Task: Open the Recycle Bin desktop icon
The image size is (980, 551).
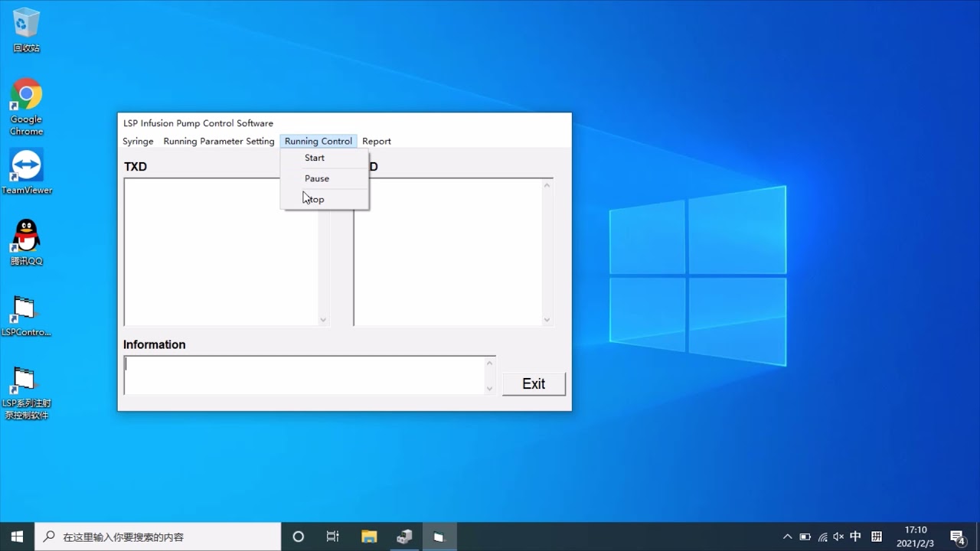Action: 26,31
